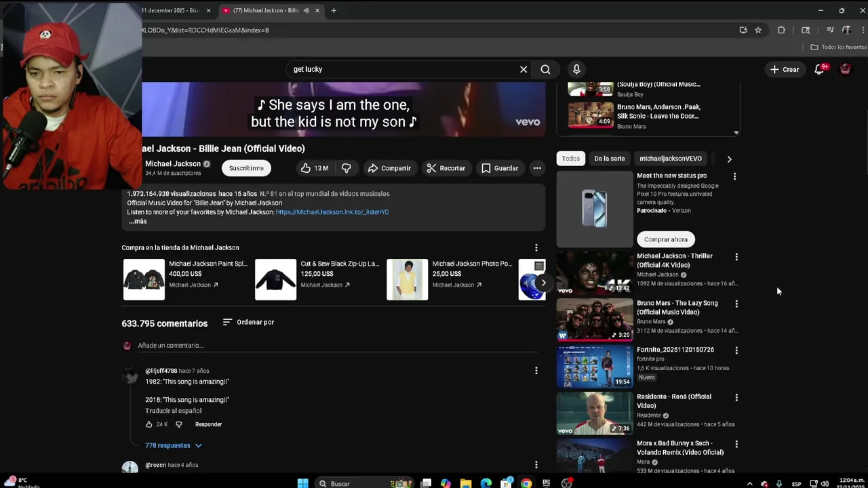Like the @liljeff4788 comment
The height and width of the screenshot is (488, 868).
[x=149, y=424]
